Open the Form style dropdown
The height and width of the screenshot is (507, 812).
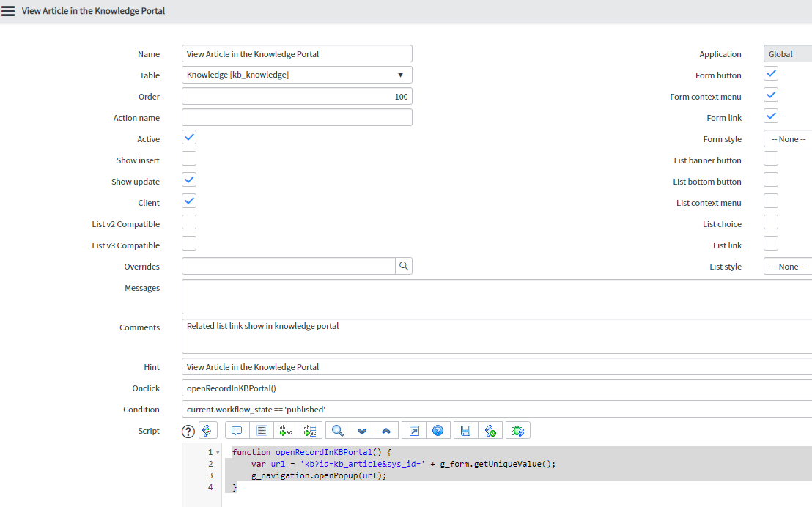788,138
